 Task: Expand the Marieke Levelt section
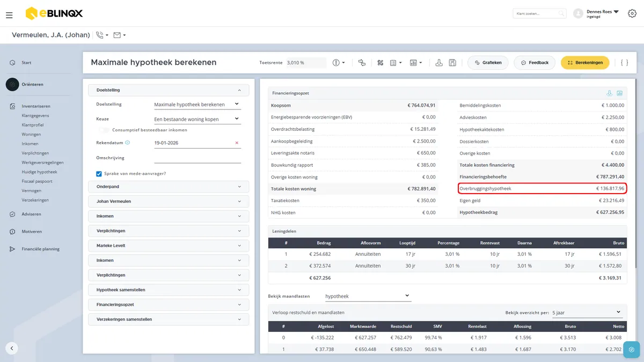click(x=169, y=246)
